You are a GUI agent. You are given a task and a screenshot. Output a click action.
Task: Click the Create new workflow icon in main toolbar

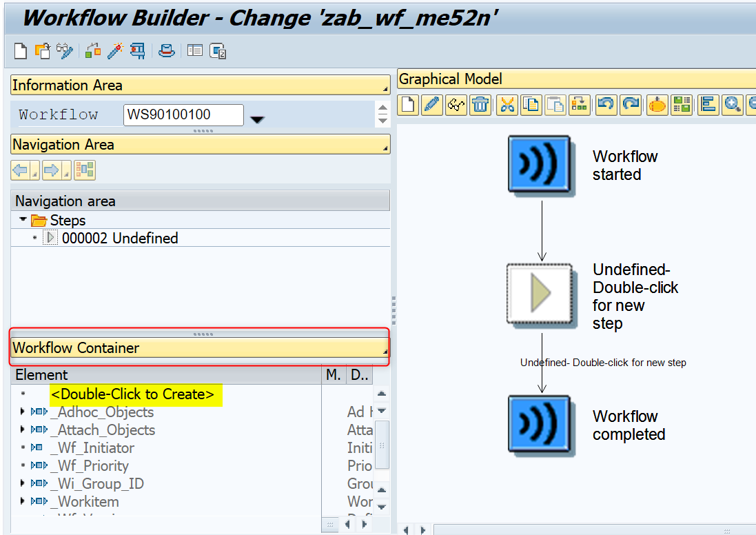point(20,50)
